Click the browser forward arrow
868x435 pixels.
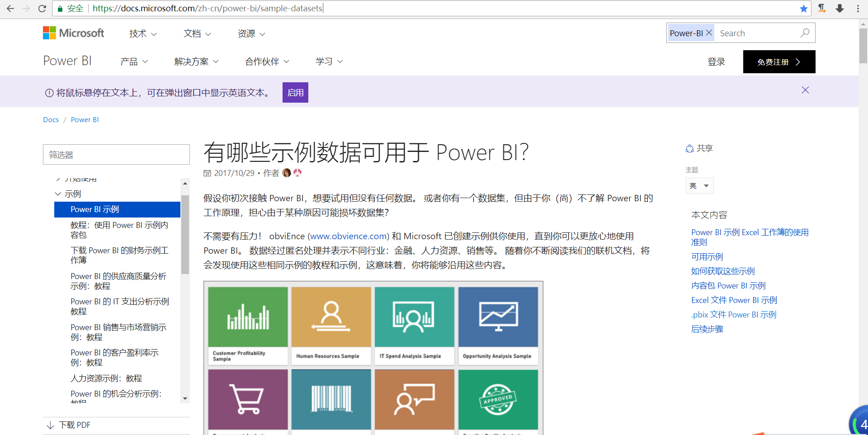point(26,8)
